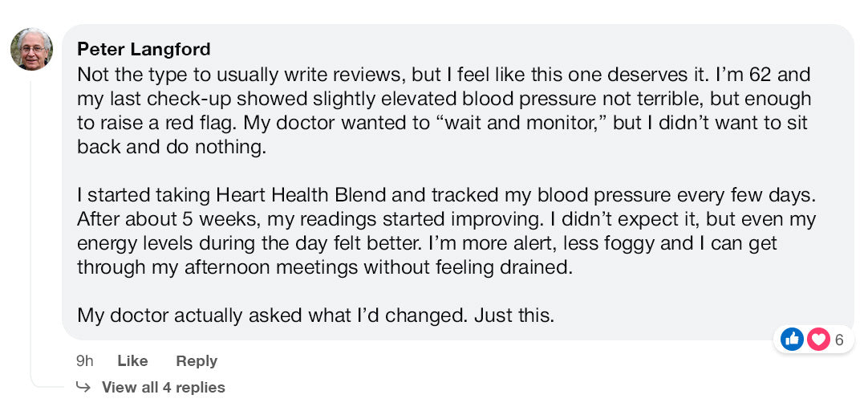Click the blue thumbs-up reaction icon
This screenshot has height=415, width=868.
click(792, 340)
